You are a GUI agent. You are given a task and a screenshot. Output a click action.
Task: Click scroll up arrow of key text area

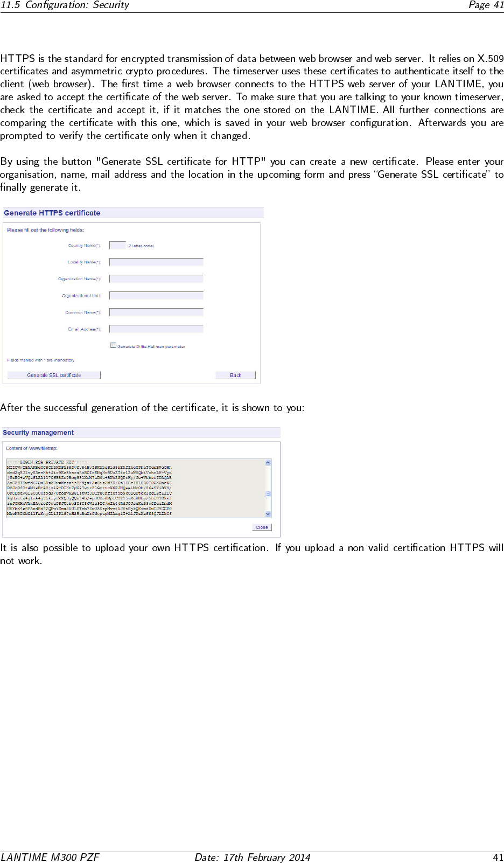click(268, 463)
